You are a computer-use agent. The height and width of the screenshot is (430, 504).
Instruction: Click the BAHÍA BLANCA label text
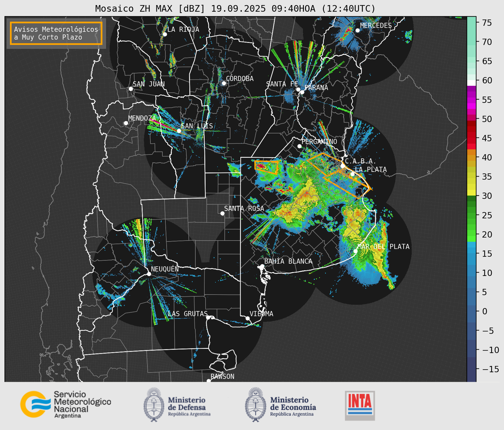click(x=288, y=261)
